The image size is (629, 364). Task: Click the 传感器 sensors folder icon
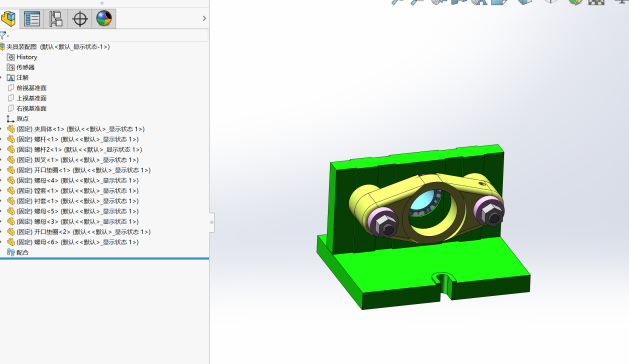coord(11,67)
